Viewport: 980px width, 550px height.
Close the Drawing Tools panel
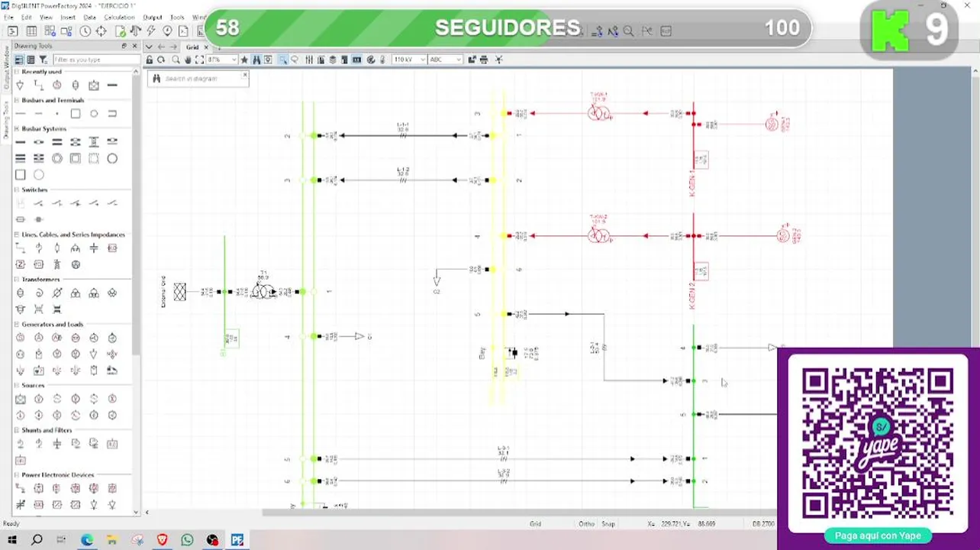click(x=134, y=46)
